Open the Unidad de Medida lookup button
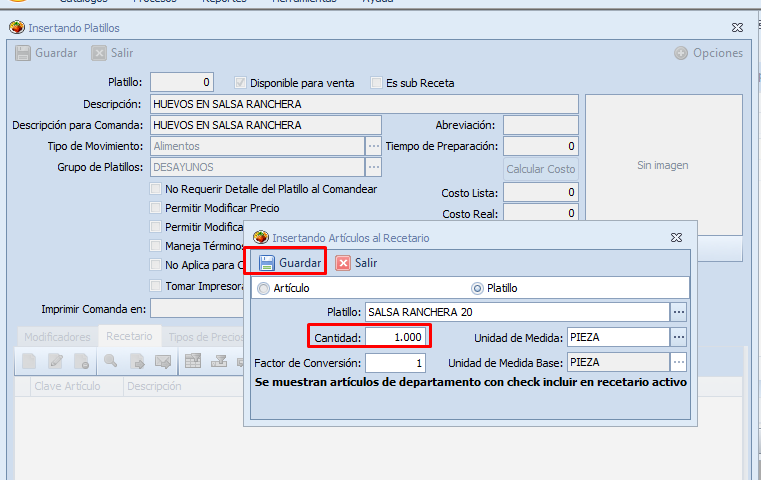The height and width of the screenshot is (480, 761). [x=679, y=337]
